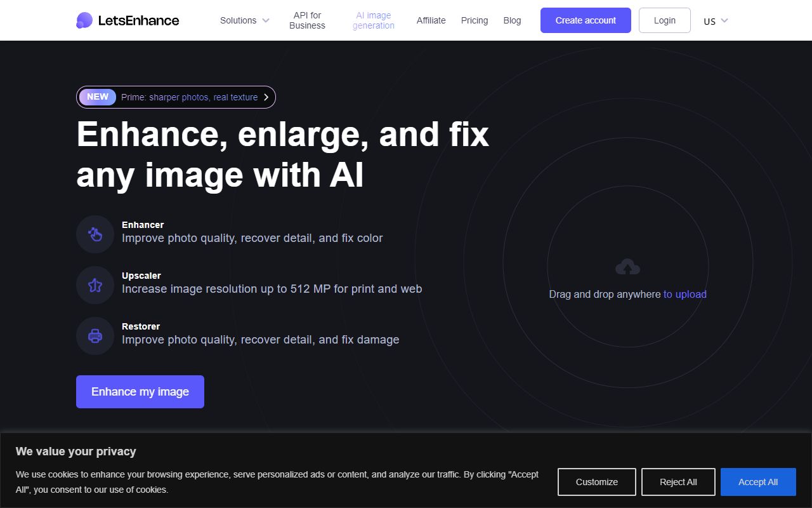812x508 pixels.
Task: Click the Create account button
Action: [x=585, y=20]
